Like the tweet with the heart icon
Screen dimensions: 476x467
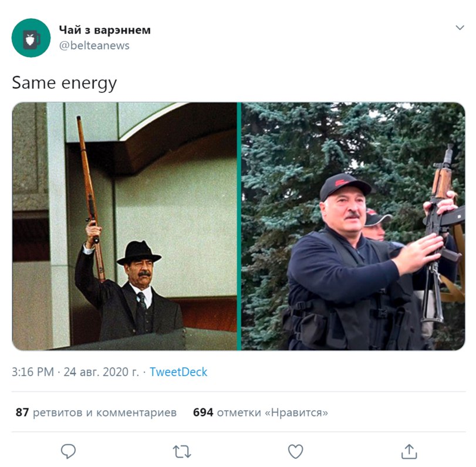tap(295, 452)
